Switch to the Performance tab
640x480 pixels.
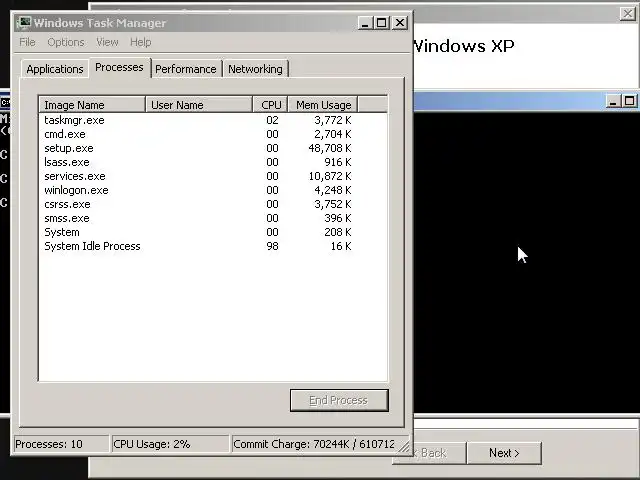coord(186,69)
